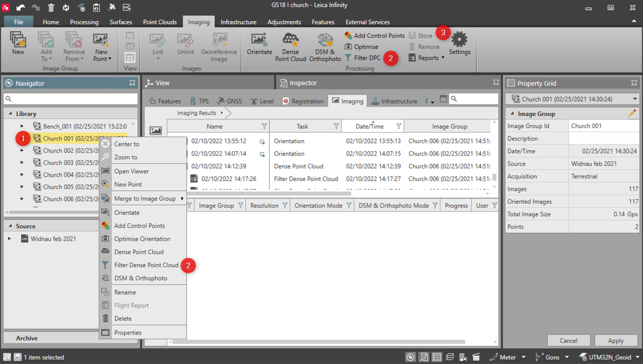Click the Name column filter icon

pyautogui.click(x=264, y=126)
